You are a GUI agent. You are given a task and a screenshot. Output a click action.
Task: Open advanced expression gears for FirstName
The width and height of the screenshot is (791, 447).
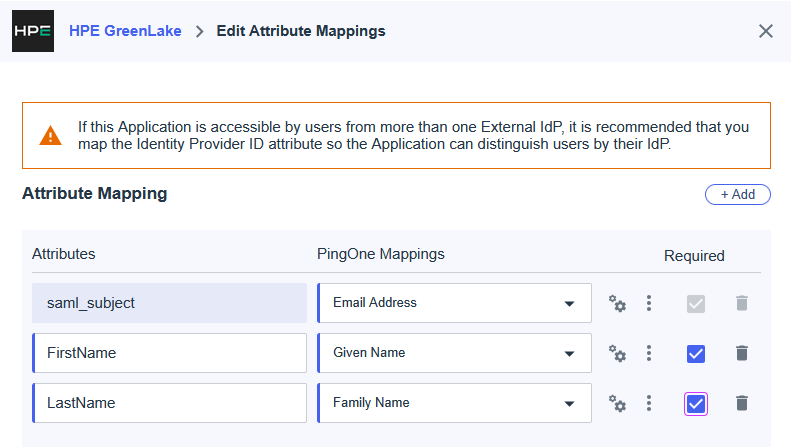(x=618, y=353)
